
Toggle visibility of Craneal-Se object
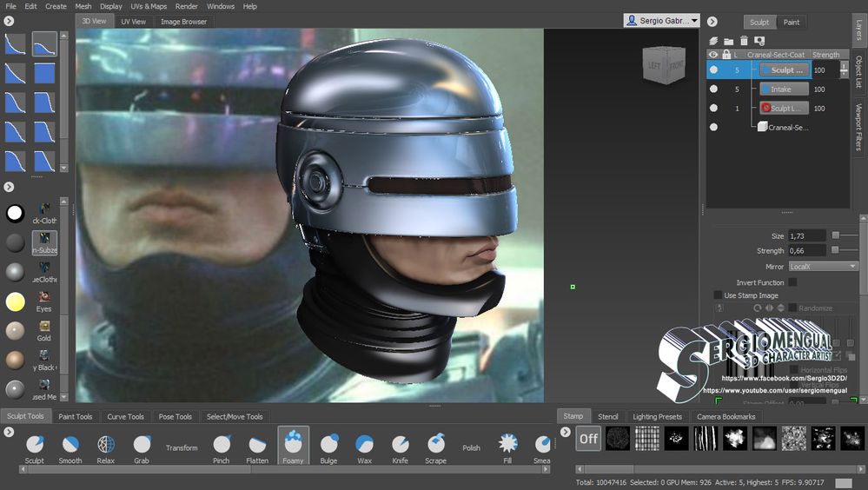713,127
